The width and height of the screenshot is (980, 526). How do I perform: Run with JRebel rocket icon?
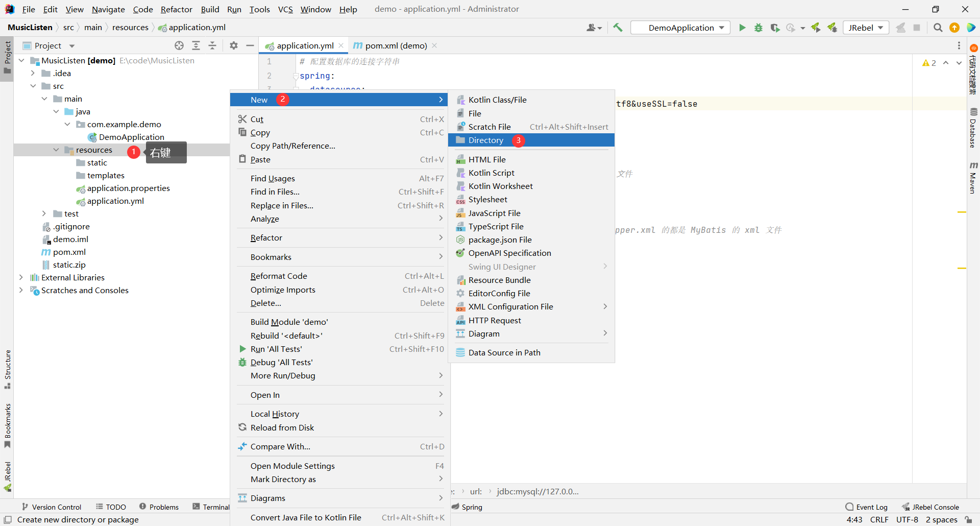[x=816, y=28]
